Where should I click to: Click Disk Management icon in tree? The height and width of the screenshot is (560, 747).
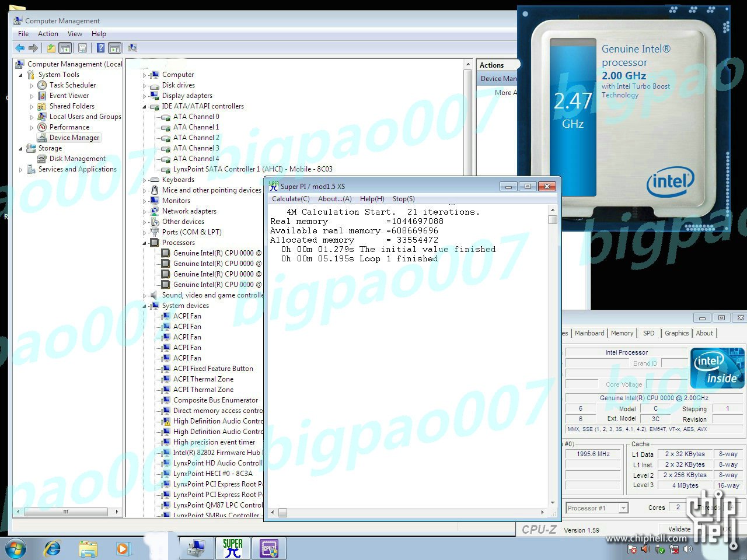click(42, 159)
